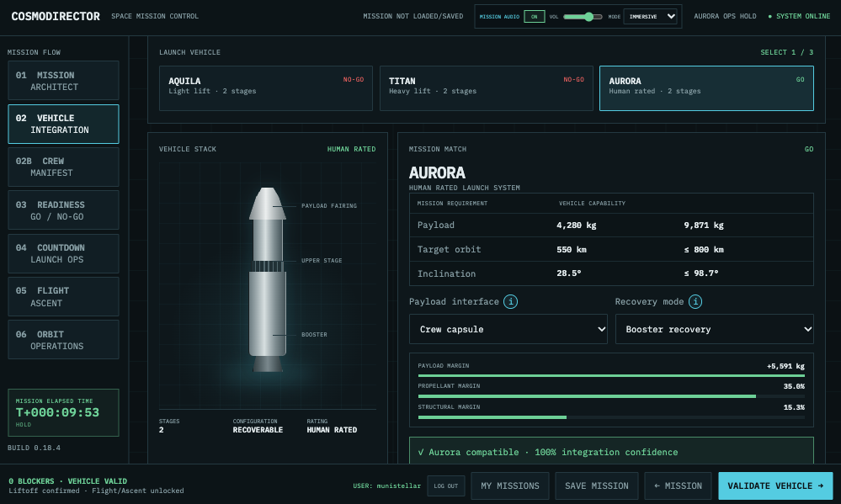This screenshot has width=841, height=504.
Task: Click the Payload Fairing label on rocket
Action: point(329,206)
